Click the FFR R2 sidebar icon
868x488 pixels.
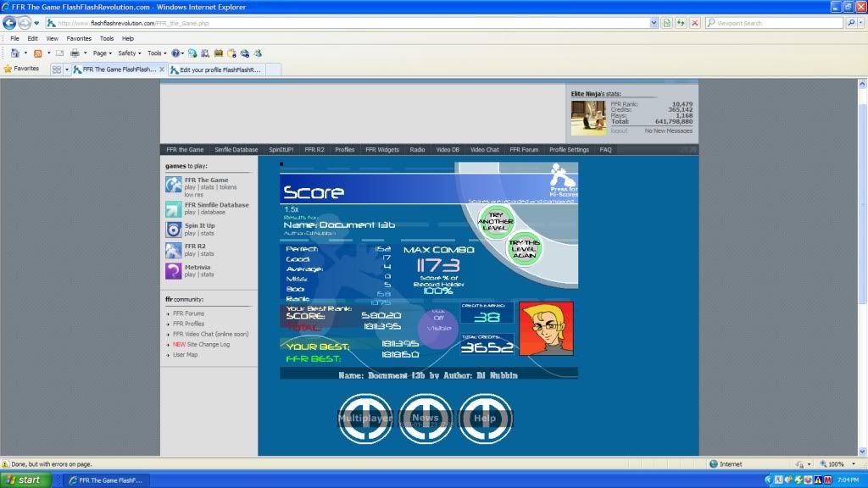(173, 250)
